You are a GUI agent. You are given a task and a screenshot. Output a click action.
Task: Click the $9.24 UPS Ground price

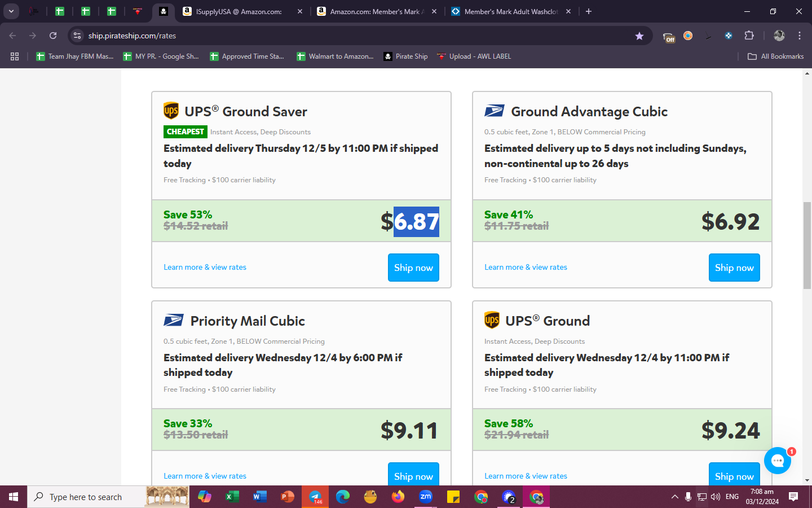pyautogui.click(x=731, y=431)
